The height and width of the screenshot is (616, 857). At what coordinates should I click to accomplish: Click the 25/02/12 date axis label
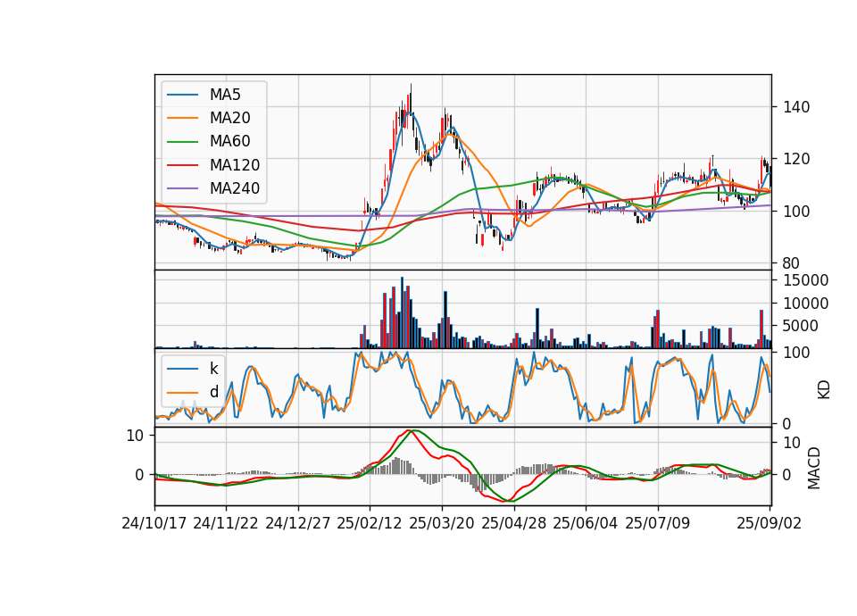[x=370, y=523]
